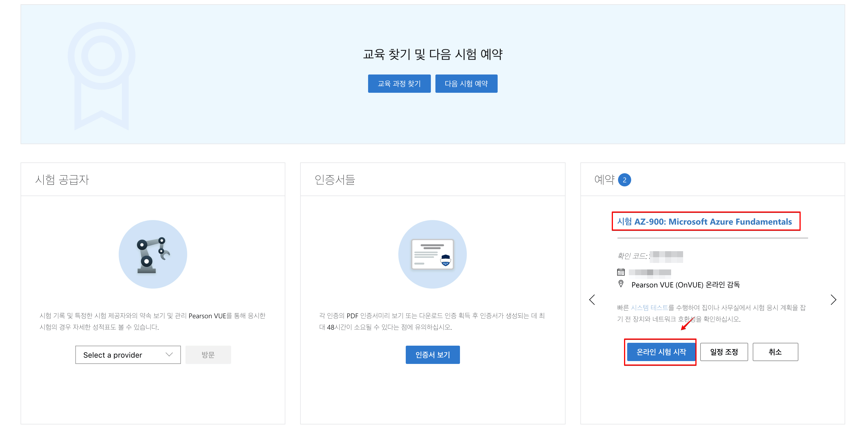Click the dropdown chevron of provider selector
The height and width of the screenshot is (431, 868).
click(169, 355)
